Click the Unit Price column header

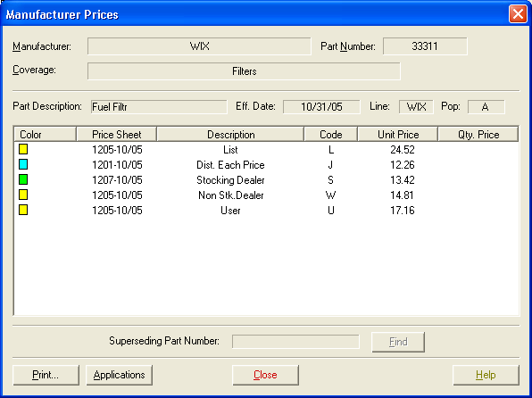tap(397, 135)
